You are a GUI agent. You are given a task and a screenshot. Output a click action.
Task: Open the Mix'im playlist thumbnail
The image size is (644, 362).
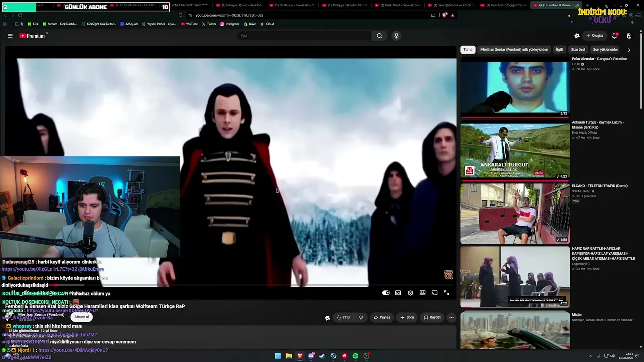515,330
